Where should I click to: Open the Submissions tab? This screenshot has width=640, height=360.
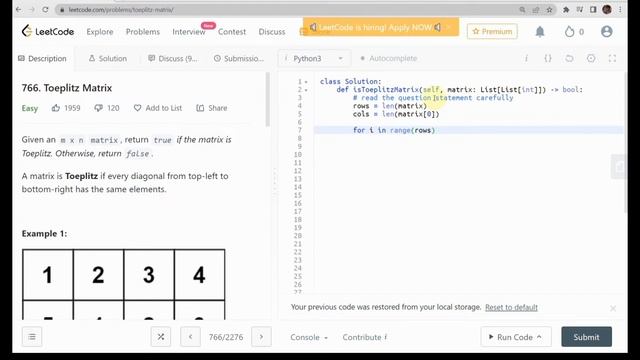click(239, 58)
